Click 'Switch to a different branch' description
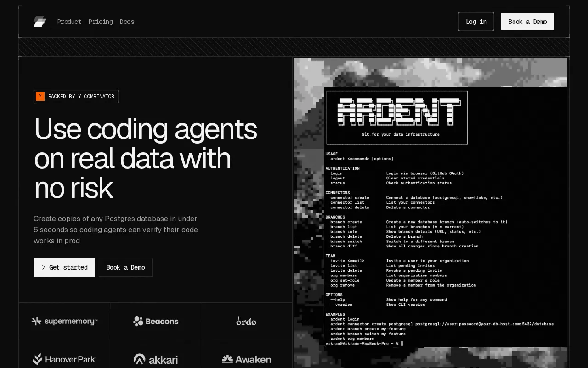 pos(420,241)
